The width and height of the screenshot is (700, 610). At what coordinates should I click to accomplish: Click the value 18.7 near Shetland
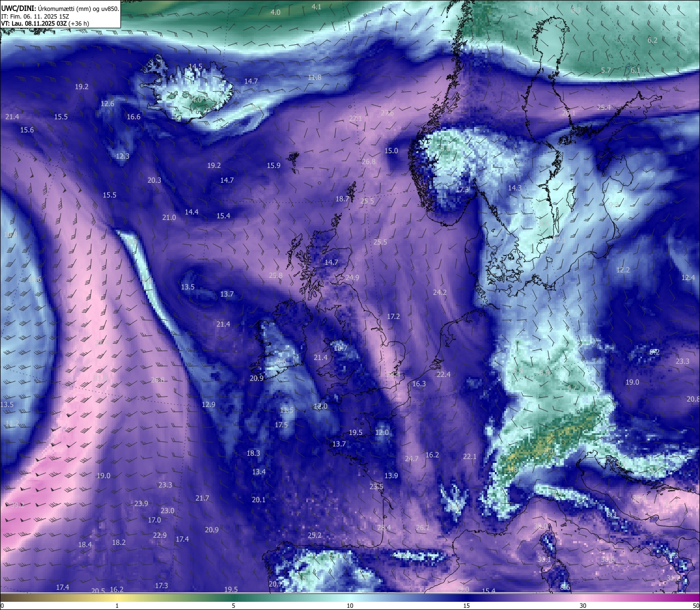coord(342,199)
